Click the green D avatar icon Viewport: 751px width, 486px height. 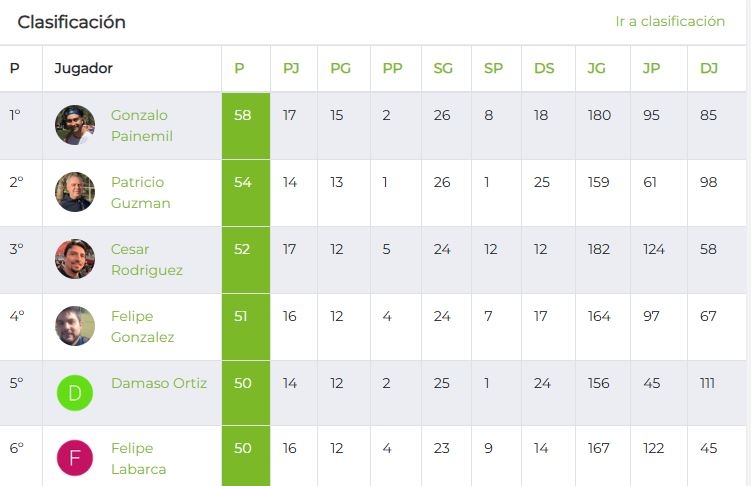[75, 393]
